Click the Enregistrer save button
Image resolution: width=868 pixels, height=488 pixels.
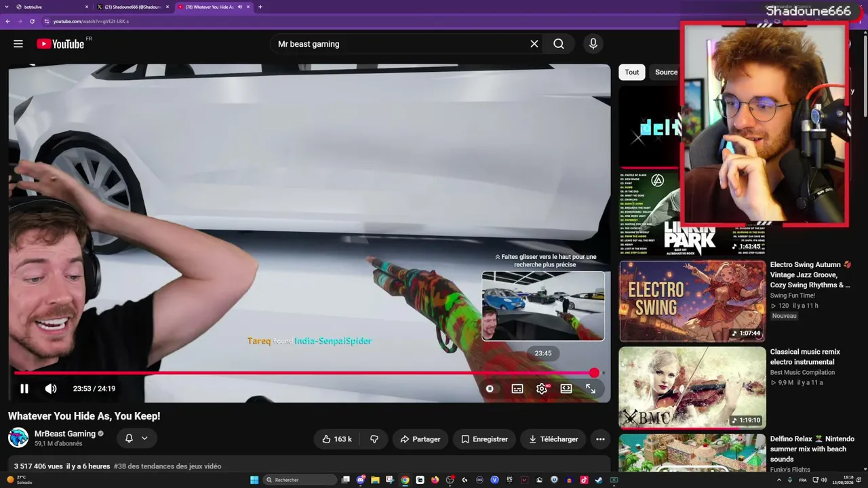[484, 439]
